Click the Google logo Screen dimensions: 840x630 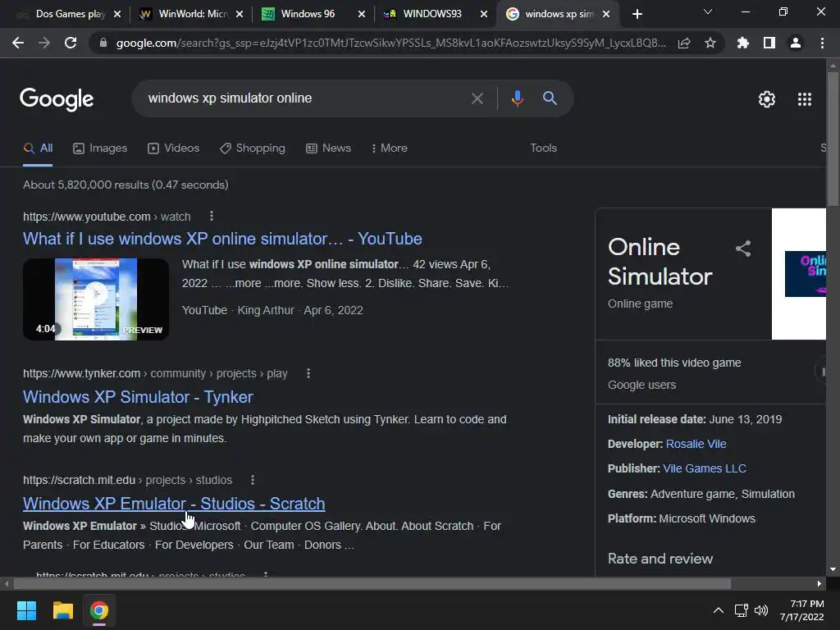[x=57, y=99]
